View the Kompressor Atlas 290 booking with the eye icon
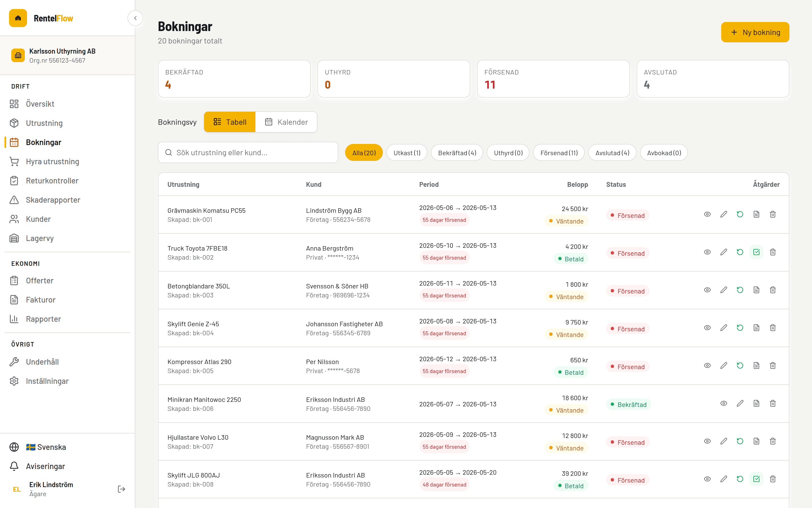 pyautogui.click(x=707, y=365)
